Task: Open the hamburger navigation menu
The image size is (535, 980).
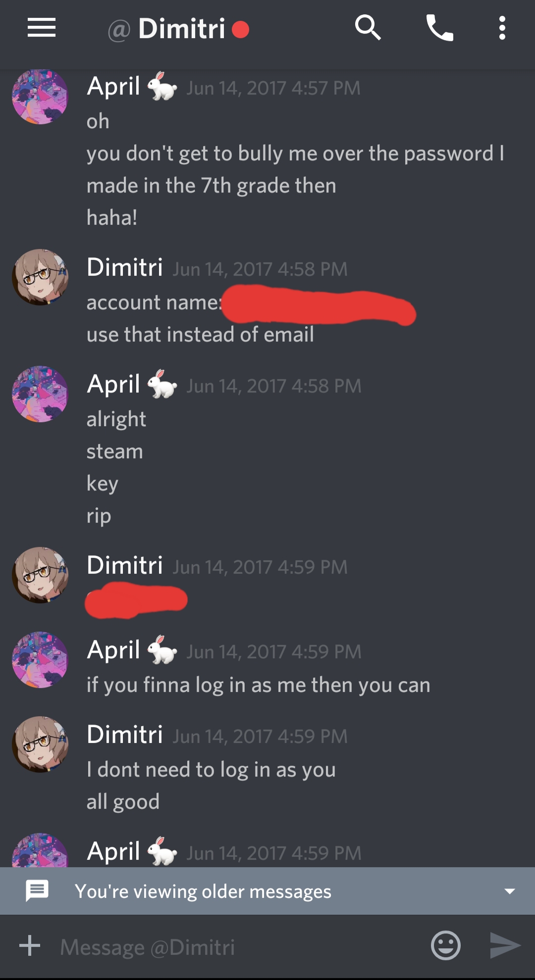Action: click(x=42, y=28)
